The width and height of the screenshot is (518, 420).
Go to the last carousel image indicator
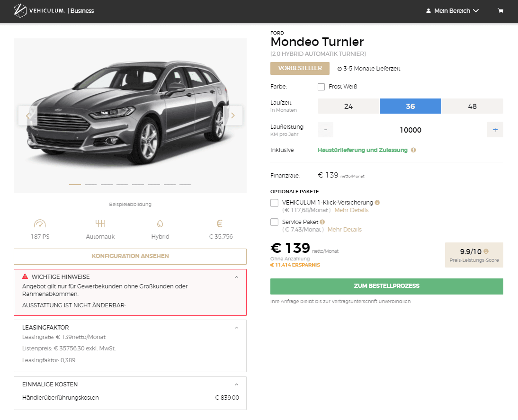coord(185,184)
